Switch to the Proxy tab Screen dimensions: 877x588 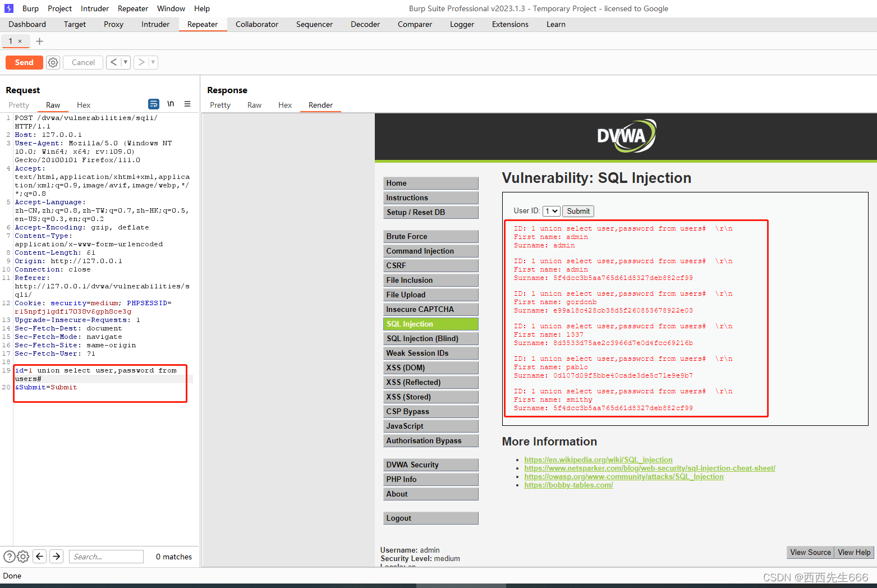coord(113,24)
